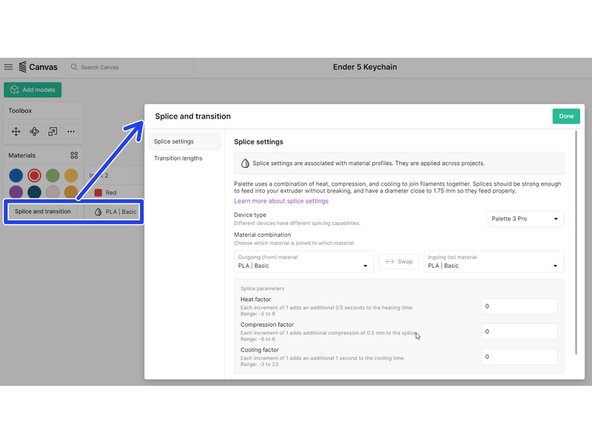This screenshot has width=592, height=444.
Task: Click the Heat factor input field
Action: 519,306
